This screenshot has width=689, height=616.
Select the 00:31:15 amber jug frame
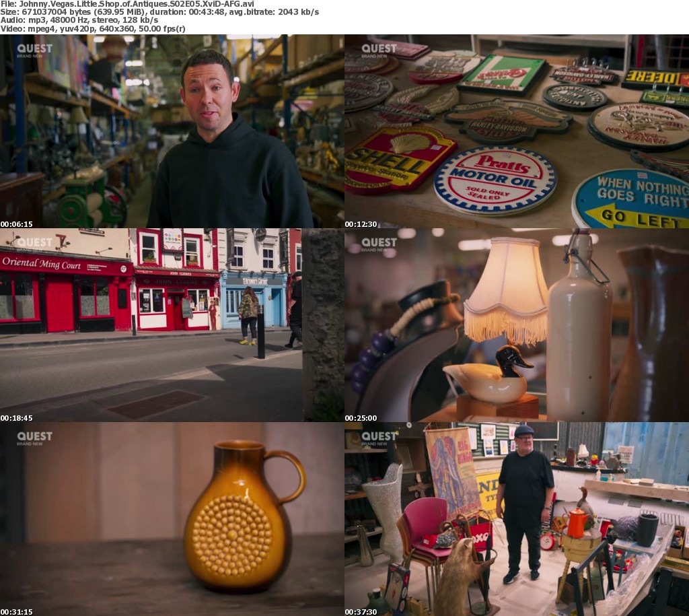tap(172, 519)
